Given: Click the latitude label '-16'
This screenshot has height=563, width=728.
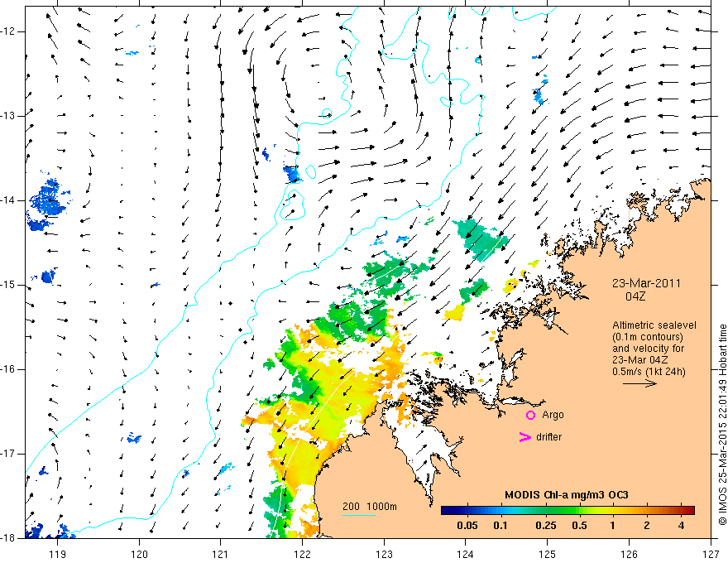Looking at the screenshot, I should click(x=8, y=369).
